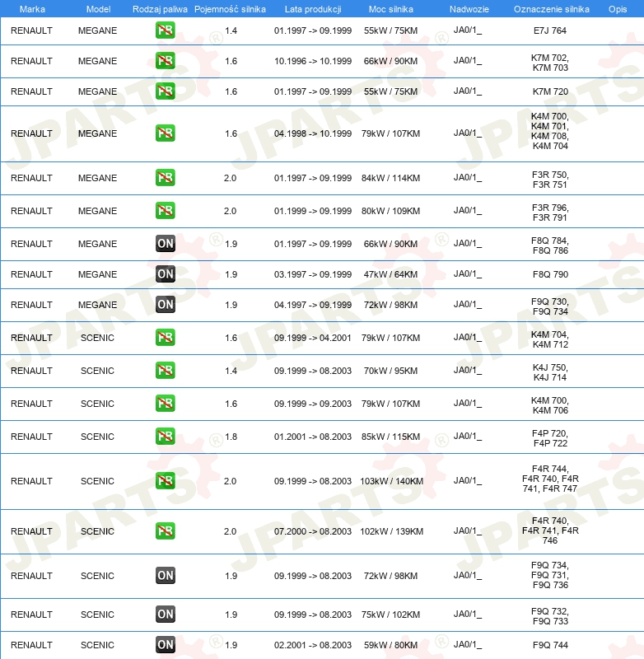Screen dimensions: 644x659
Task: Select the date range 04.1997 -> 09.1999
Action: pyautogui.click(x=313, y=304)
